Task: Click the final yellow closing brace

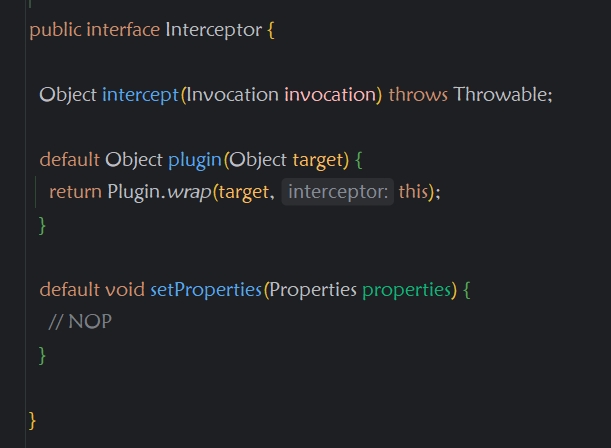Action: tap(33, 419)
